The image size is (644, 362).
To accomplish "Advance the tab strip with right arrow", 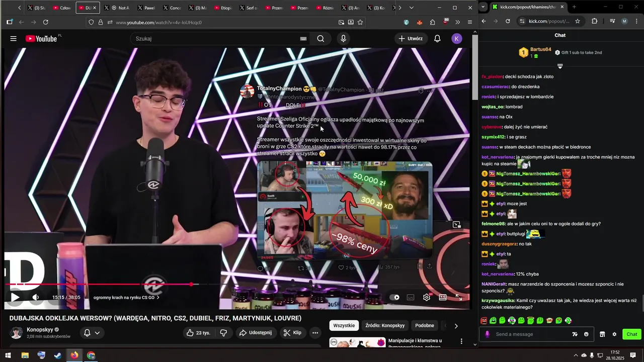I will click(x=399, y=8).
